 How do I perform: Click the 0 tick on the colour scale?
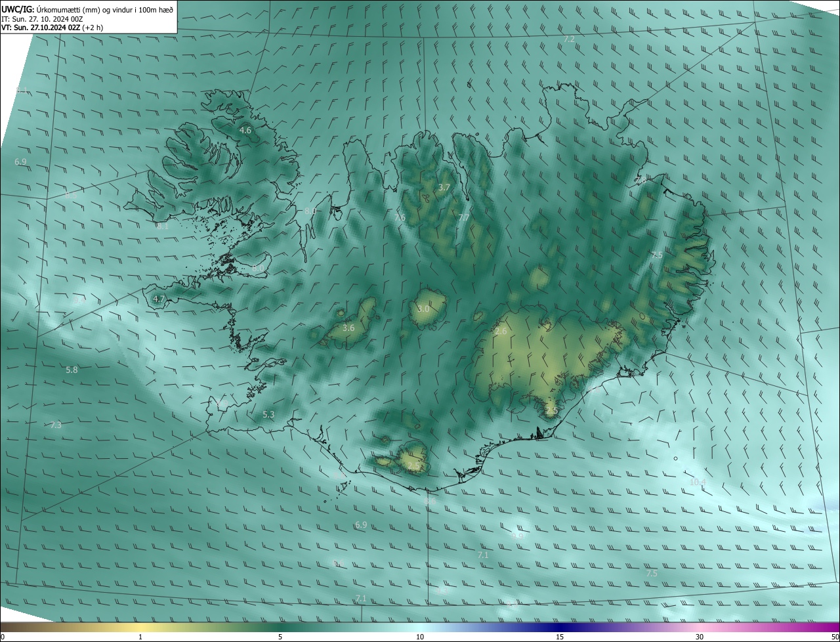[3, 637]
